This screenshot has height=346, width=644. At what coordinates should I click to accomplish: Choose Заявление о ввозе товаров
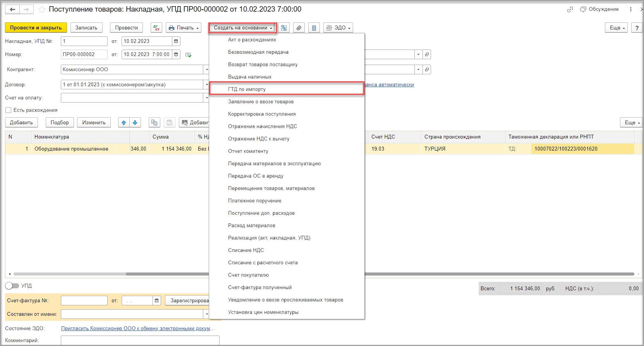pos(287,102)
